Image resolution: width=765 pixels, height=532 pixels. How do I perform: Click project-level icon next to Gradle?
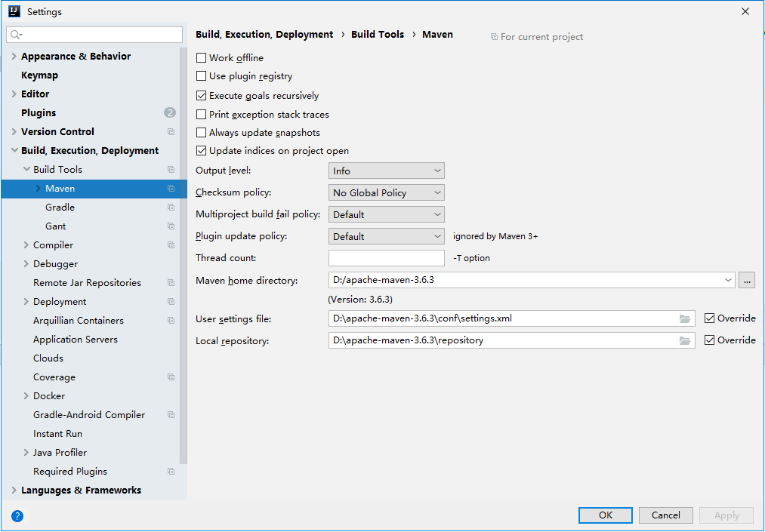tap(171, 208)
